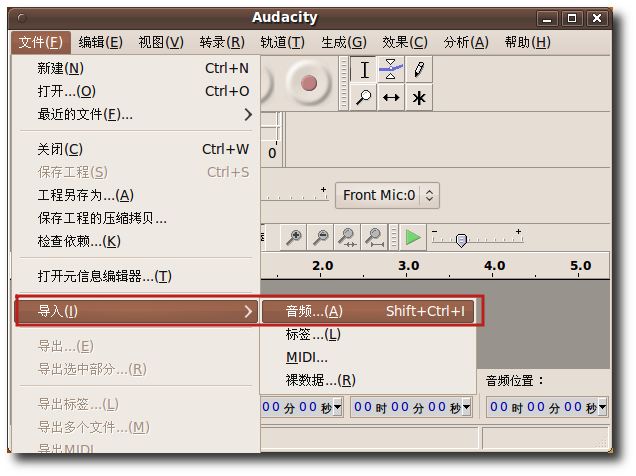Open the rightmost audio position time format dropdown

coord(602,407)
